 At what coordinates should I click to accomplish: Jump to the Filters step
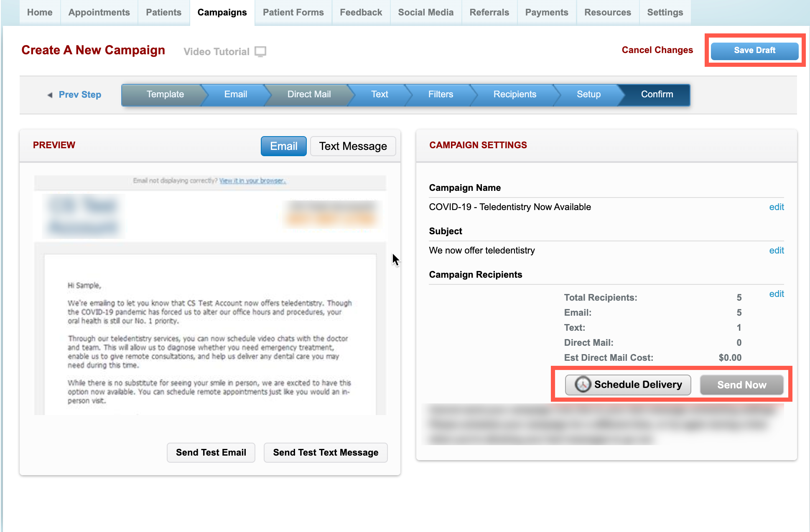[x=441, y=94]
